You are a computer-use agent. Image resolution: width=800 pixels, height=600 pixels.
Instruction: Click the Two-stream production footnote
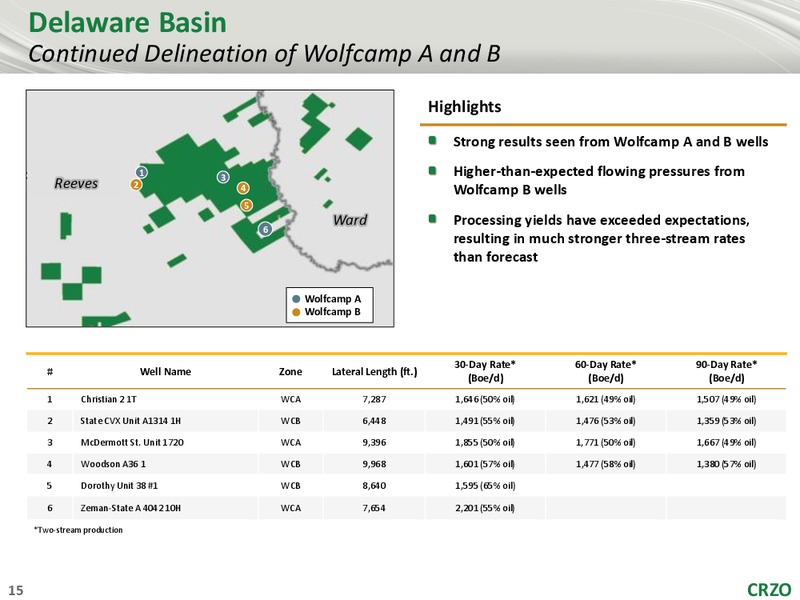pyautogui.click(x=78, y=530)
